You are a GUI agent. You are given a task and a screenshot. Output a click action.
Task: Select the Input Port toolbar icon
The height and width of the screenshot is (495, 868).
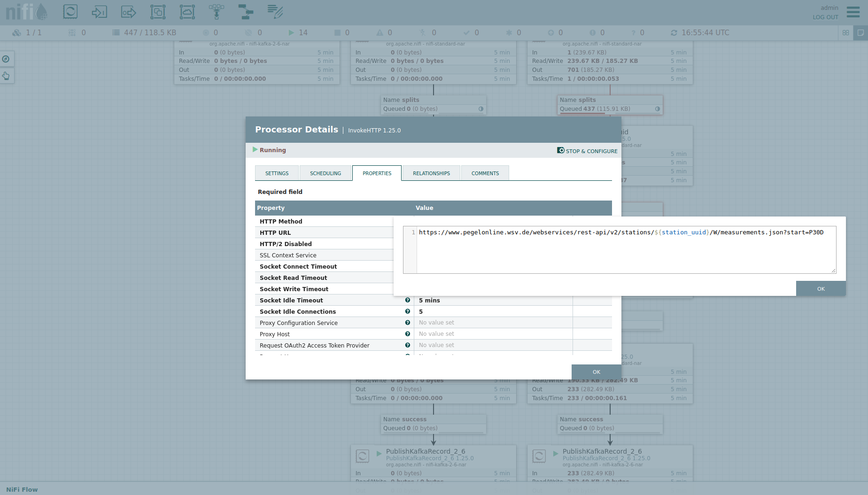coord(99,12)
